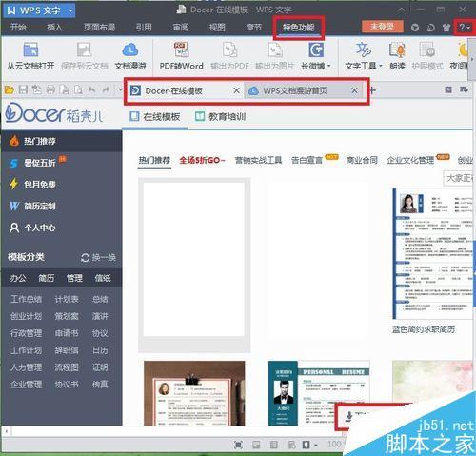476x456 pixels.
Task: Select the 管理 template category
Action: click(x=74, y=278)
